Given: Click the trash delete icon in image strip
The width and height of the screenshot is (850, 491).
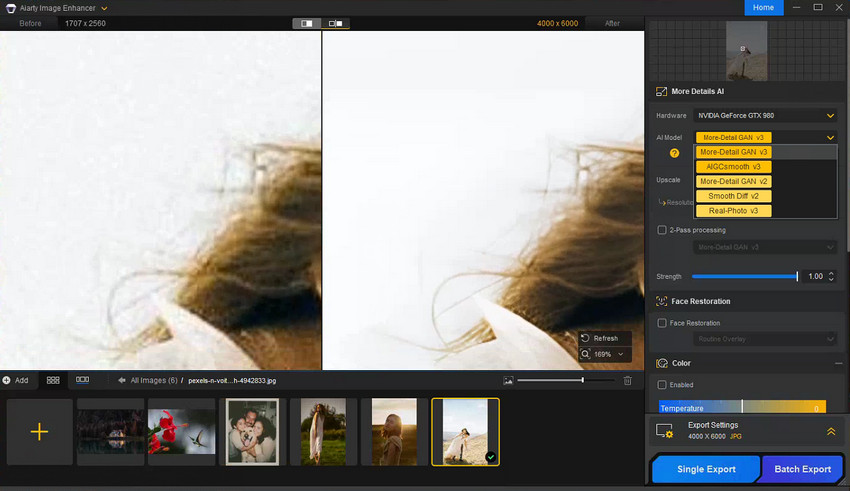Looking at the screenshot, I should 627,380.
